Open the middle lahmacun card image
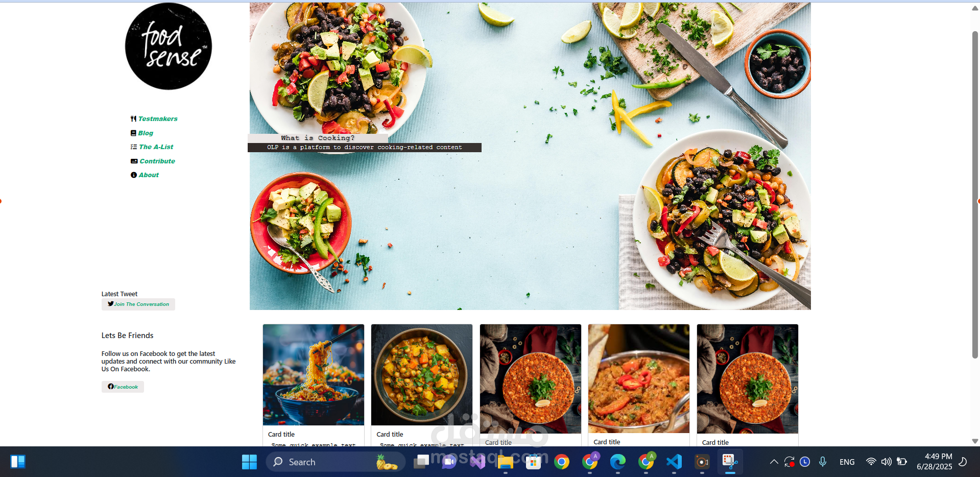Image resolution: width=980 pixels, height=477 pixels. click(531, 379)
